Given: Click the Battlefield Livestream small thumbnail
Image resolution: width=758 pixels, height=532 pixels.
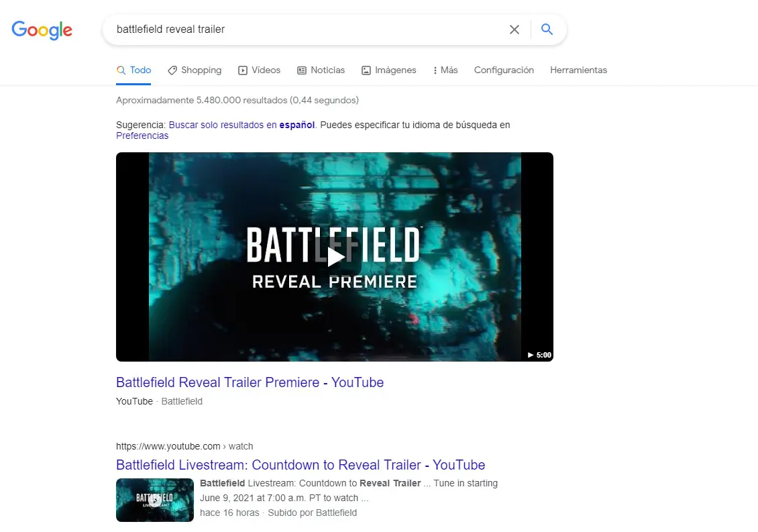Looking at the screenshot, I should pos(155,500).
